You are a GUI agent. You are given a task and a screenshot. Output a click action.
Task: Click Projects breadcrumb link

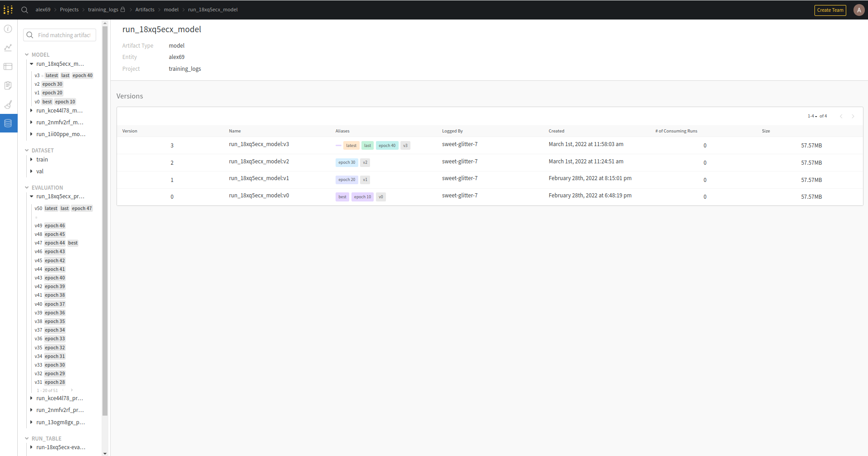[69, 10]
